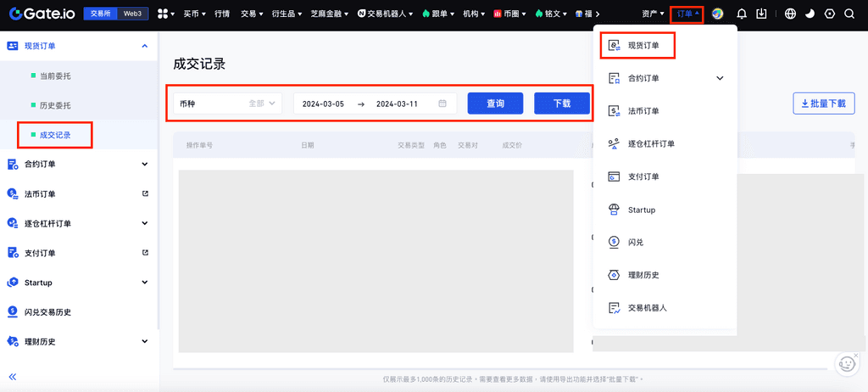Click the notification bell icon

[x=742, y=14]
